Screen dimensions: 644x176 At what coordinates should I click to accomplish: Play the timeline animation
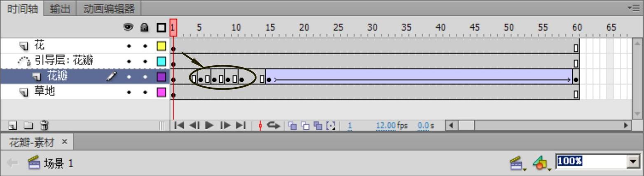click(209, 125)
